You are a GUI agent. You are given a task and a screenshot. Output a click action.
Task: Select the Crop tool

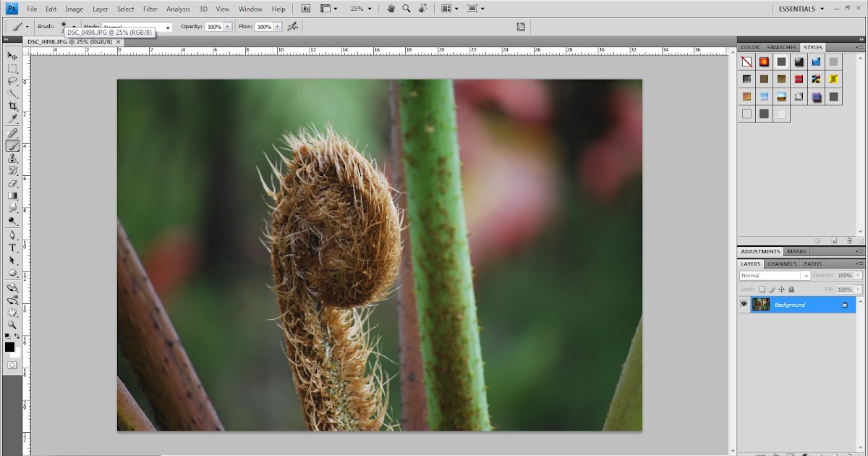12,106
